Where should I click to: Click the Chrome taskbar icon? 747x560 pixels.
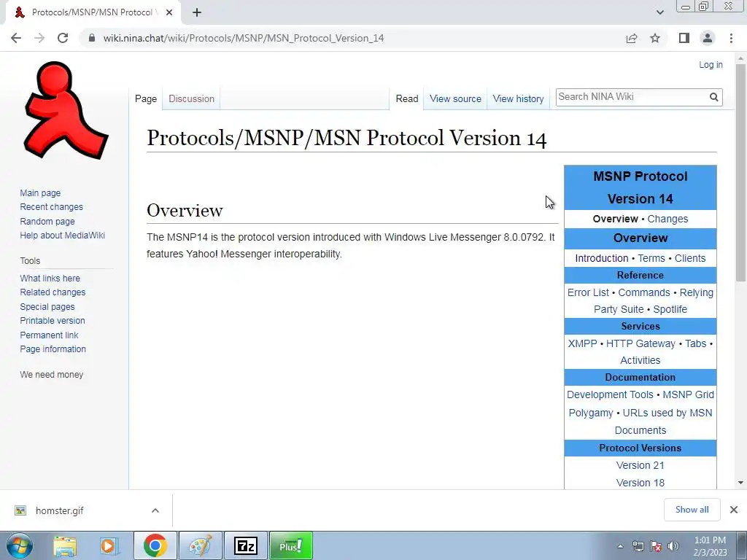click(155, 545)
